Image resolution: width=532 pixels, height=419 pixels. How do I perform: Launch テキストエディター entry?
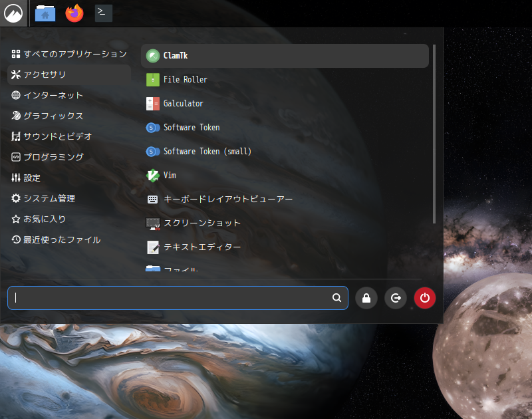[285, 247]
